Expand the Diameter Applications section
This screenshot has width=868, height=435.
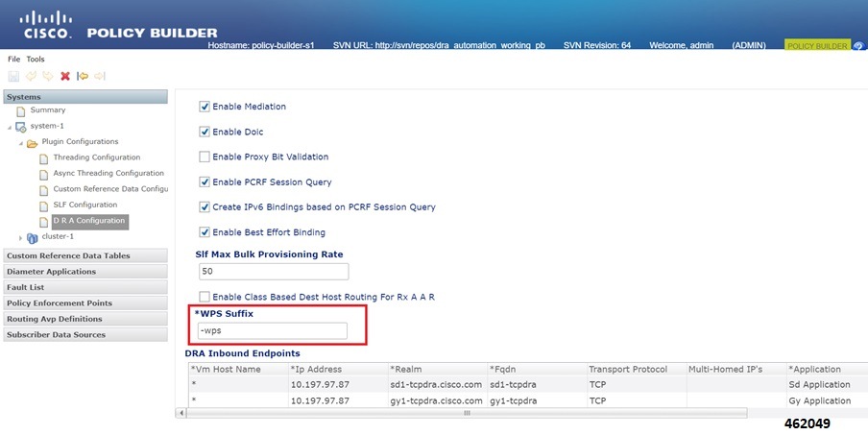tap(85, 271)
